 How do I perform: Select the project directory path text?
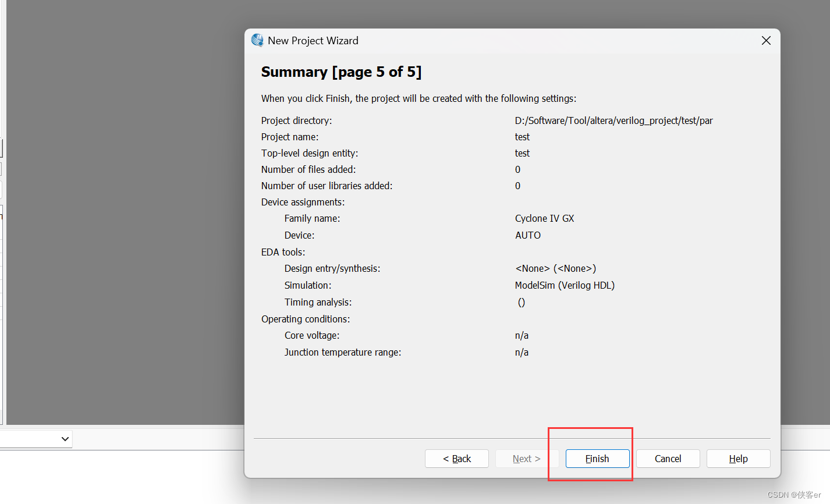(613, 120)
